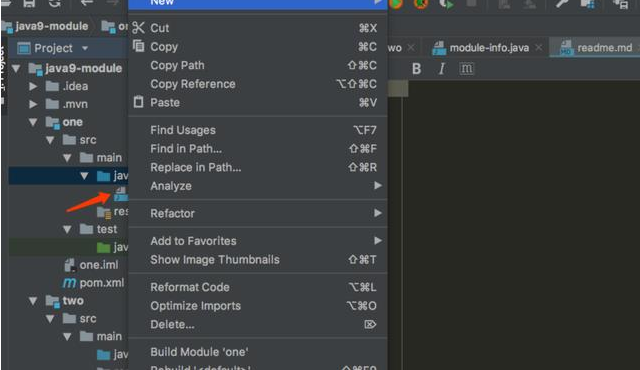
Task: Click the Maven pom.xml file icon
Action: coord(69,282)
